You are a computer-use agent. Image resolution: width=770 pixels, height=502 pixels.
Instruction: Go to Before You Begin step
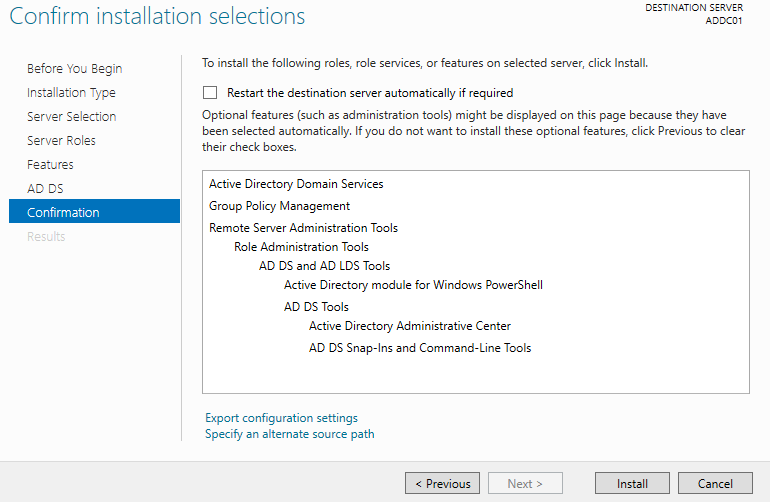pos(75,68)
